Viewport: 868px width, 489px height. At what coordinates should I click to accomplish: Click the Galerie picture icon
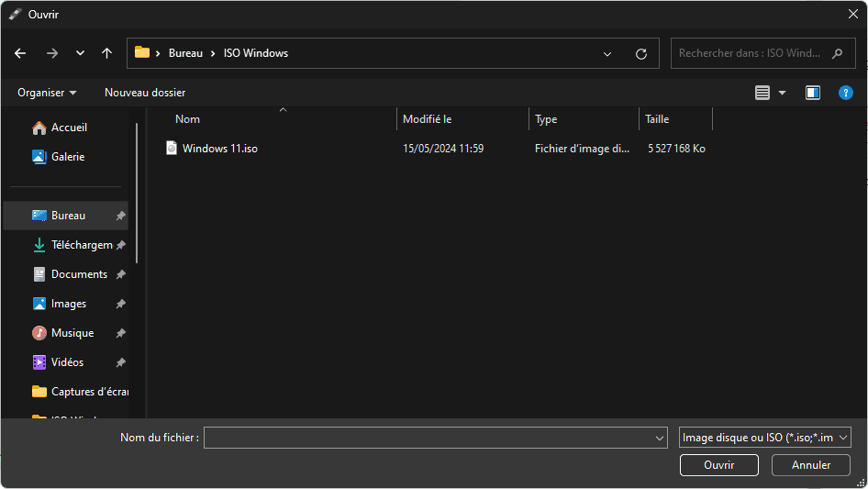point(39,157)
